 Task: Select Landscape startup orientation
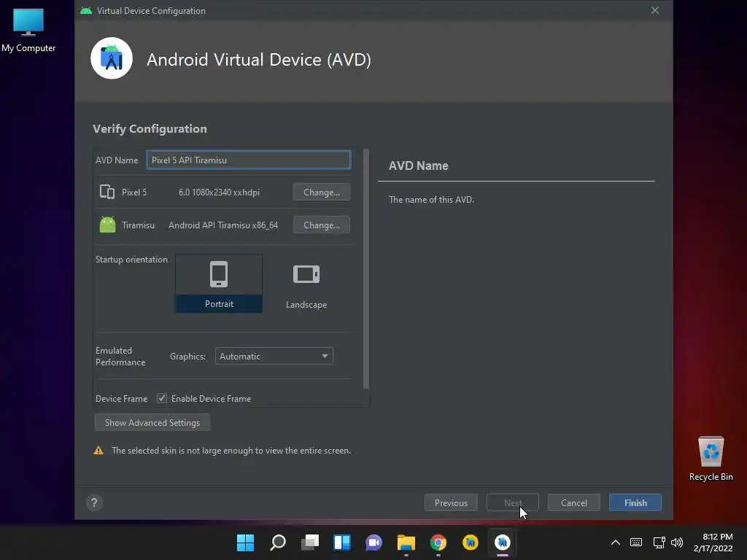[x=306, y=284]
